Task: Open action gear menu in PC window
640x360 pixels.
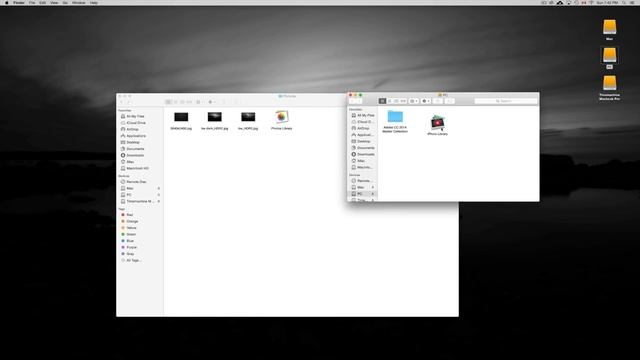Action: point(426,101)
